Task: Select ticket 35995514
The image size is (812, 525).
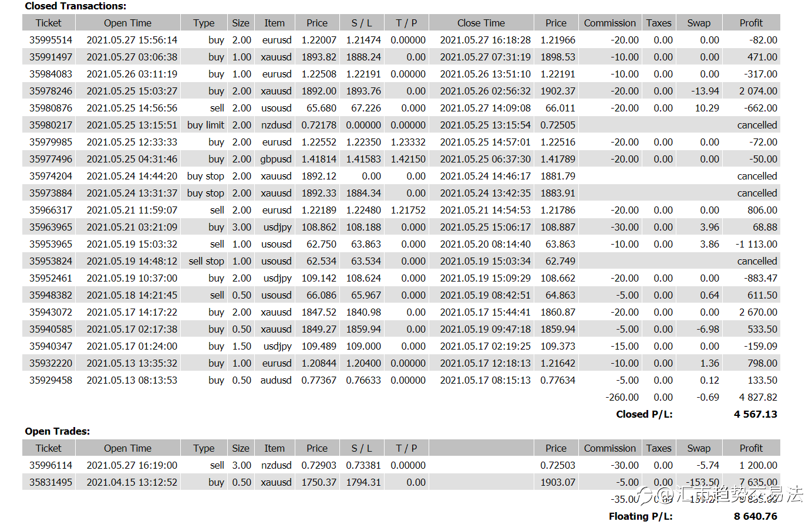Action: point(51,40)
